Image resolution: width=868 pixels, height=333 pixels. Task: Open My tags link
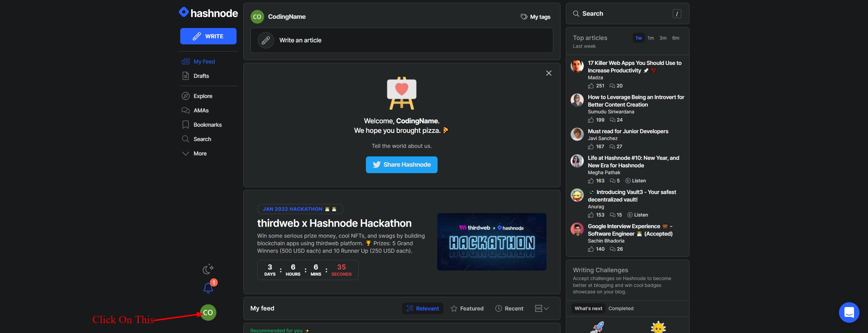pos(536,17)
